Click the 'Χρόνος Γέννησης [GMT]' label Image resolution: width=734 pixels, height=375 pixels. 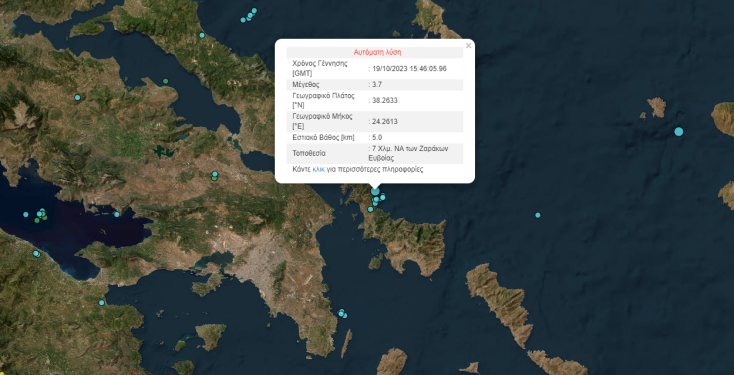320,68
